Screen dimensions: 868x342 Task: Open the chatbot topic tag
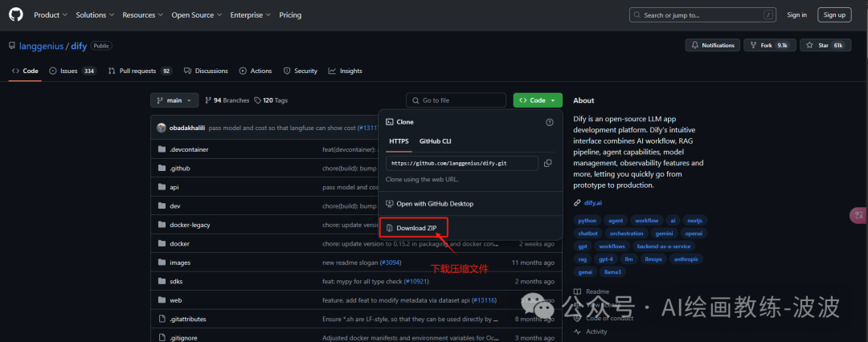click(588, 234)
